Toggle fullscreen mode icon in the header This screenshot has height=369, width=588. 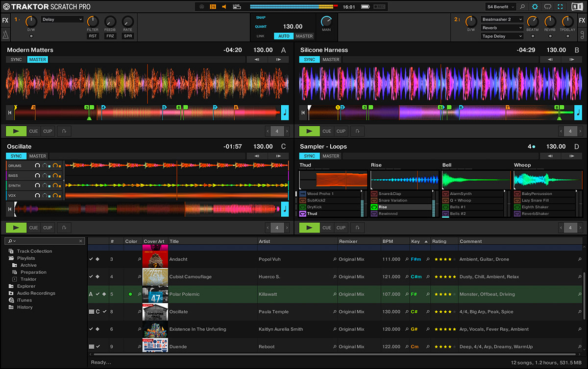pos(560,7)
